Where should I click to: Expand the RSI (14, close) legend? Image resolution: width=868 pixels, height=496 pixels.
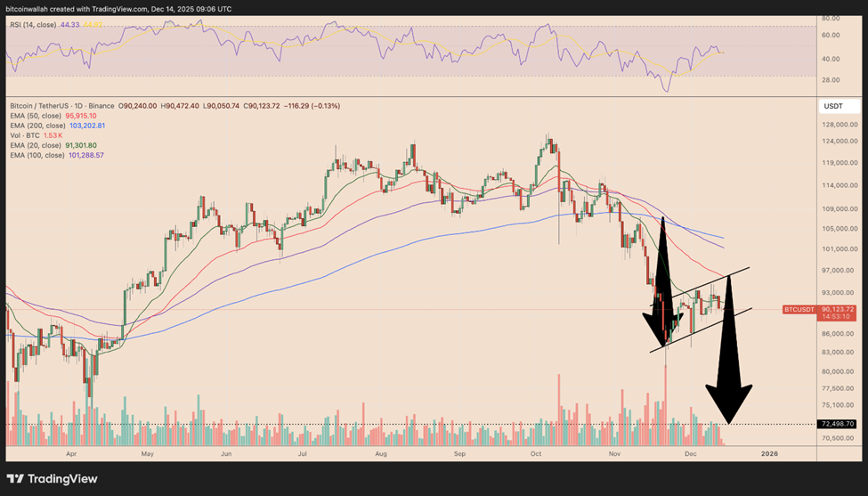tap(33, 25)
